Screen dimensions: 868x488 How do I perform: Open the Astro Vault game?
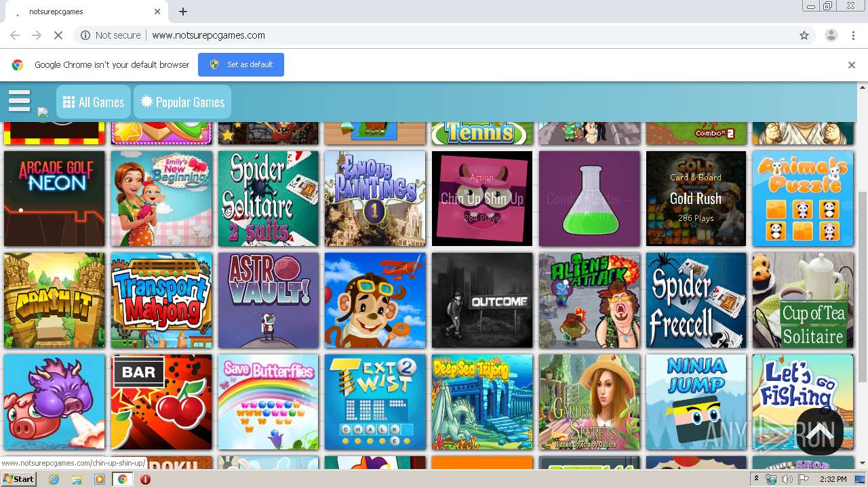click(x=268, y=300)
